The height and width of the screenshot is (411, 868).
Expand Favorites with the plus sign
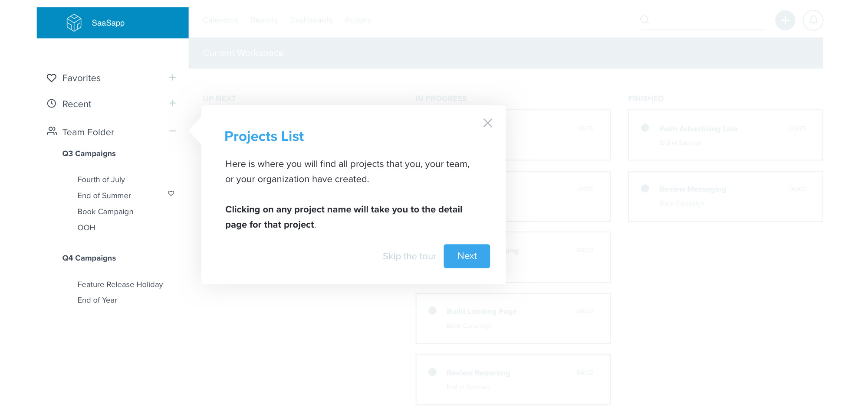[172, 78]
